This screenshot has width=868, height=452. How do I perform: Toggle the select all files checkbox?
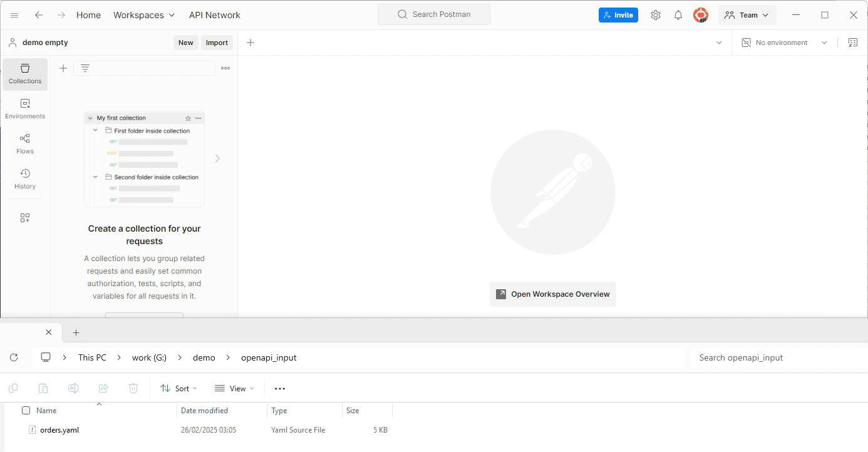tap(26, 411)
